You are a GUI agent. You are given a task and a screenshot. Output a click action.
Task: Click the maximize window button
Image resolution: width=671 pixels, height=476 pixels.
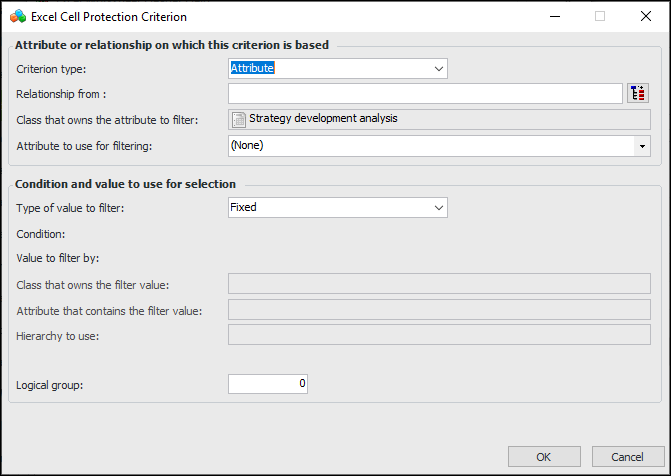600,16
